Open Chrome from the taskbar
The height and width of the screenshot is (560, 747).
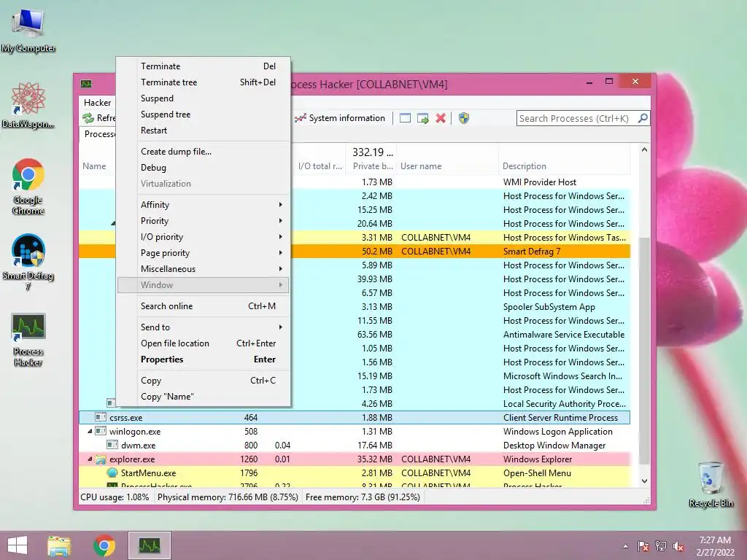point(104,545)
